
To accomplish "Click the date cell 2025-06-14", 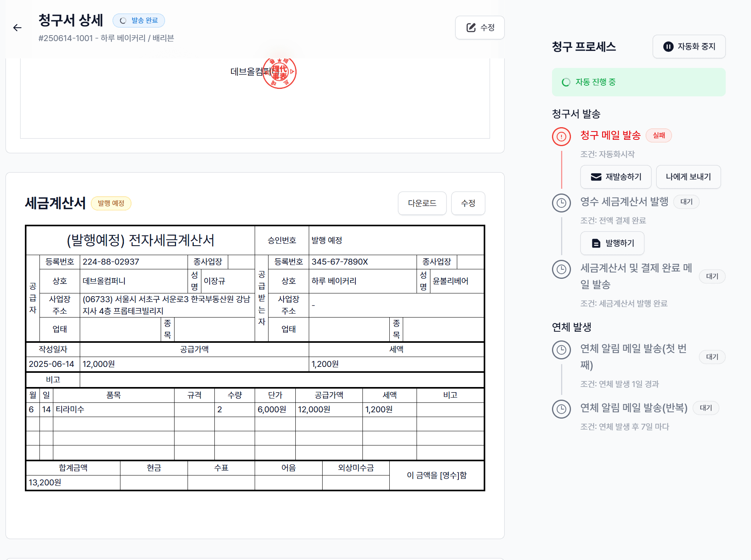I will 53,364.
